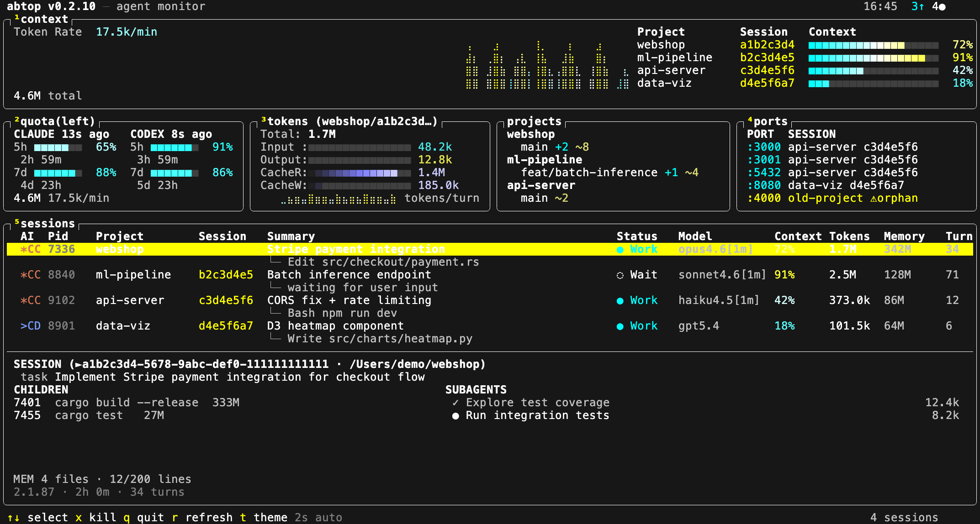Viewport: 980px width, 524px height.
Task: Click the cyan Work status dot for api-server
Action: point(620,301)
